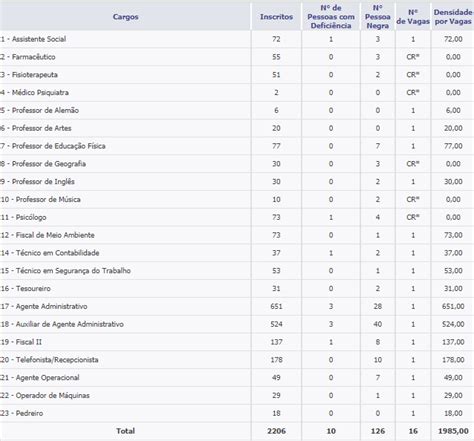Click the Nº de Vagas column header

click(x=413, y=17)
